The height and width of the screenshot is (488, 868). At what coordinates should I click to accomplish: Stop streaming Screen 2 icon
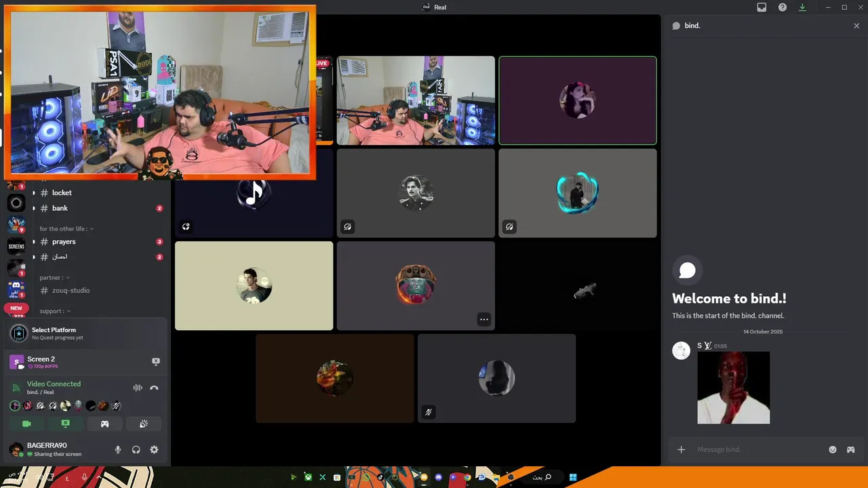point(156,362)
